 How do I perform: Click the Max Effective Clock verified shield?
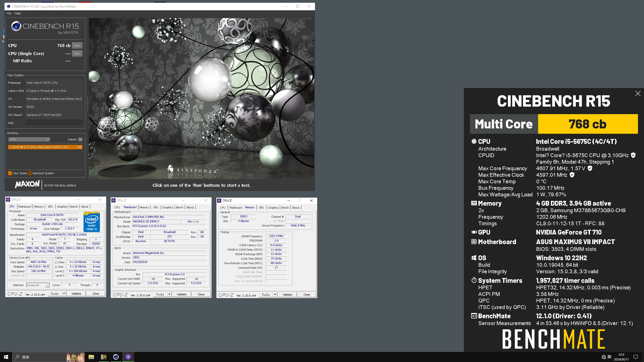[x=572, y=175]
